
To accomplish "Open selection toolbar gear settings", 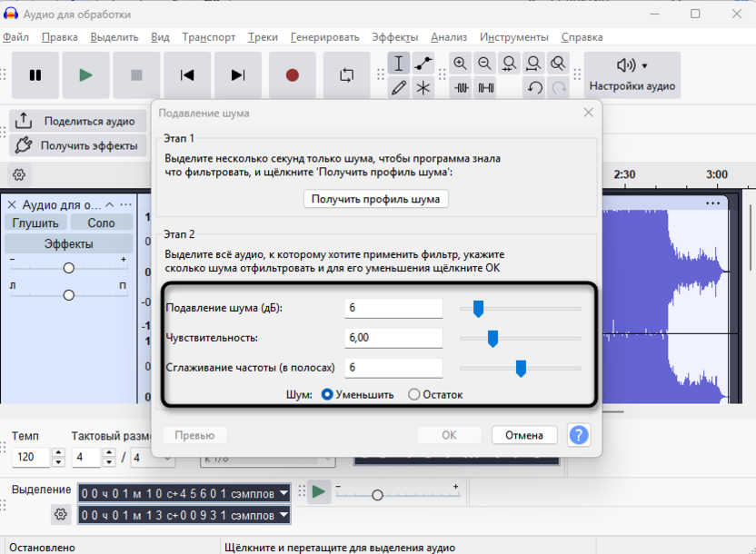I will coord(61,514).
